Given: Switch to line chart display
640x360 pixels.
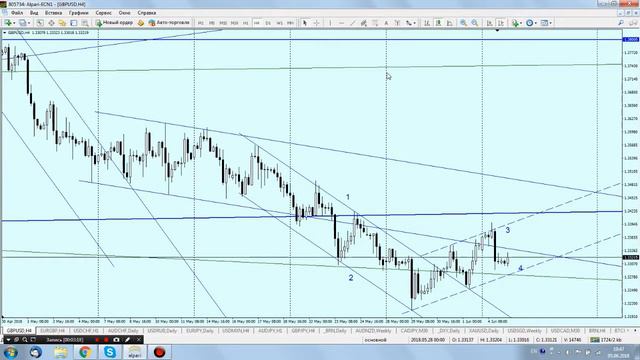Looking at the screenshot, I should [x=449, y=23].
